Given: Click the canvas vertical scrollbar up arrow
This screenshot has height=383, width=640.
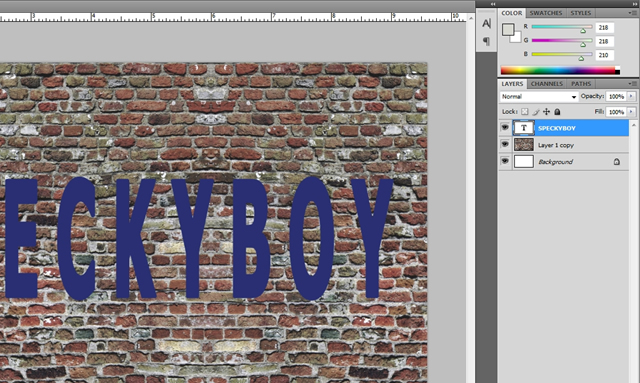Looking at the screenshot, I should tap(471, 18).
